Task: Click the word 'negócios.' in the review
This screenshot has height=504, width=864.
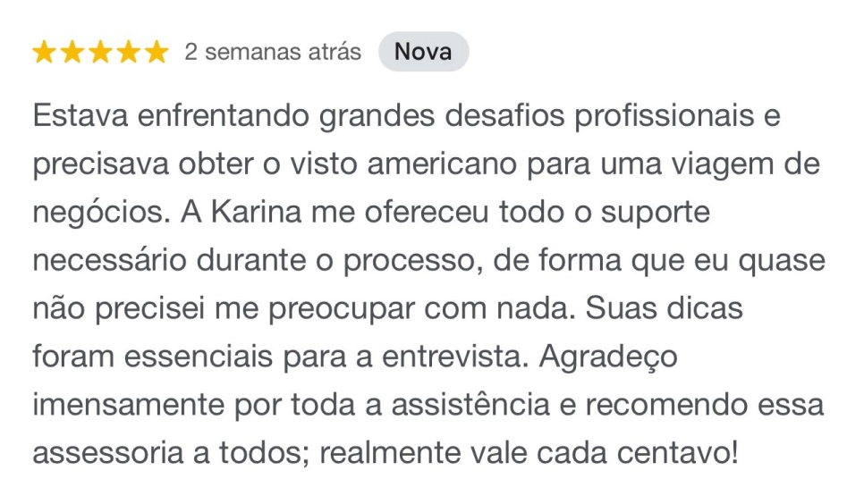Action: click(102, 214)
